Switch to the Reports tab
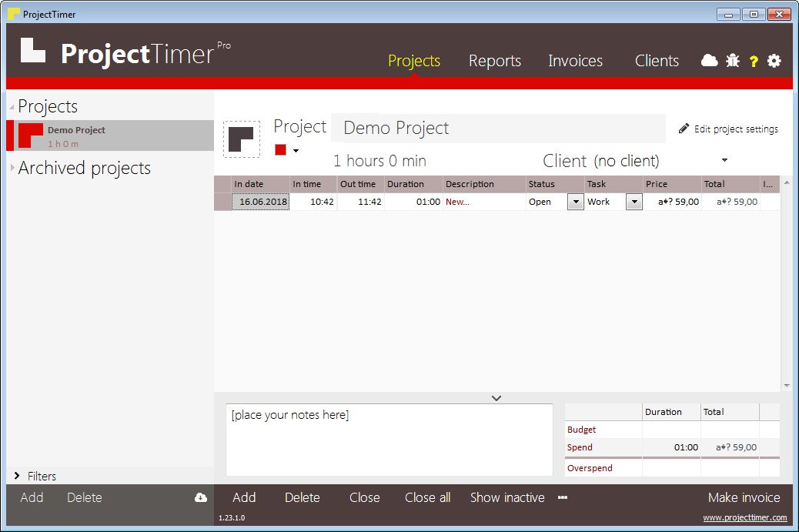799x532 pixels. pos(495,61)
